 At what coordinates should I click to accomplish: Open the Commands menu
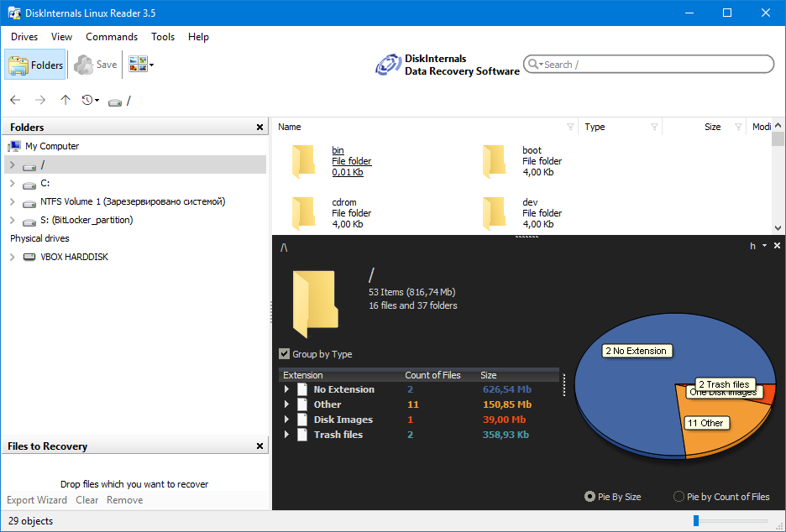(112, 37)
